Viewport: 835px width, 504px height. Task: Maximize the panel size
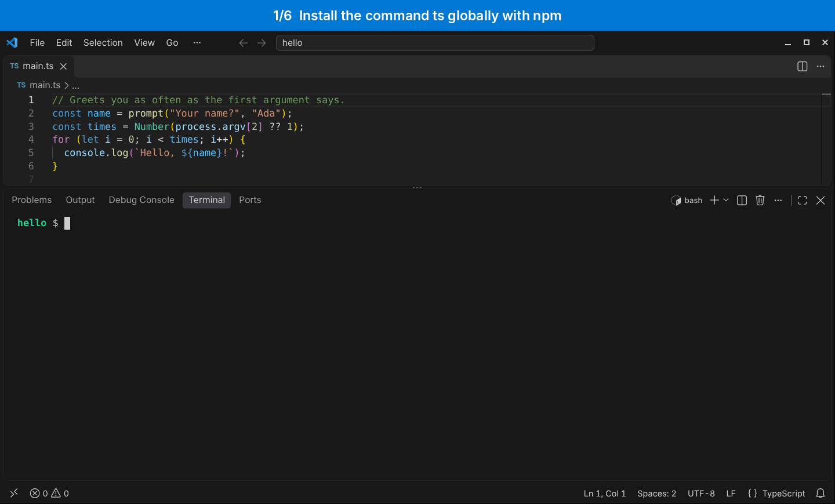pos(803,200)
